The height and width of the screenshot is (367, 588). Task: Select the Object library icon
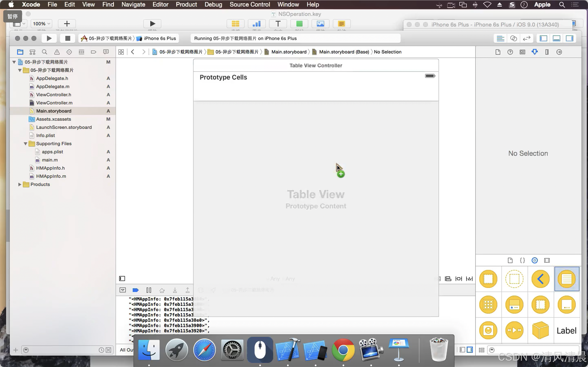pyautogui.click(x=534, y=260)
